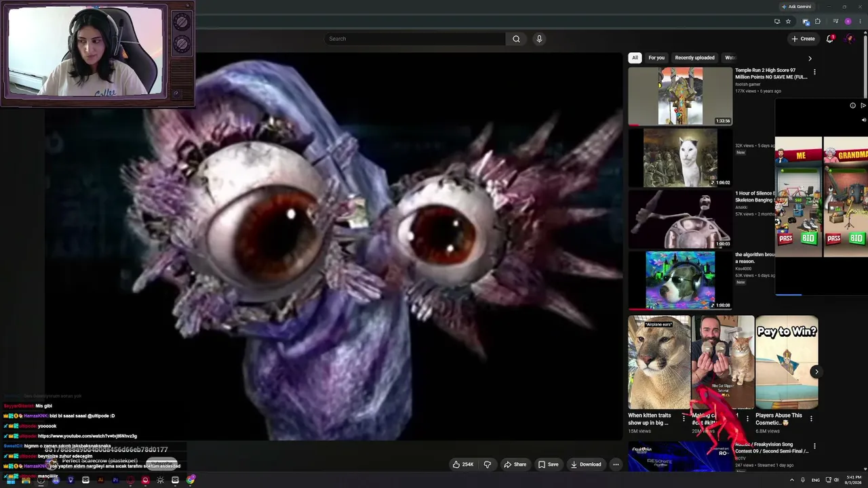This screenshot has height=488, width=868.
Task: Show next Shorts with the arrow button
Action: [x=816, y=371]
